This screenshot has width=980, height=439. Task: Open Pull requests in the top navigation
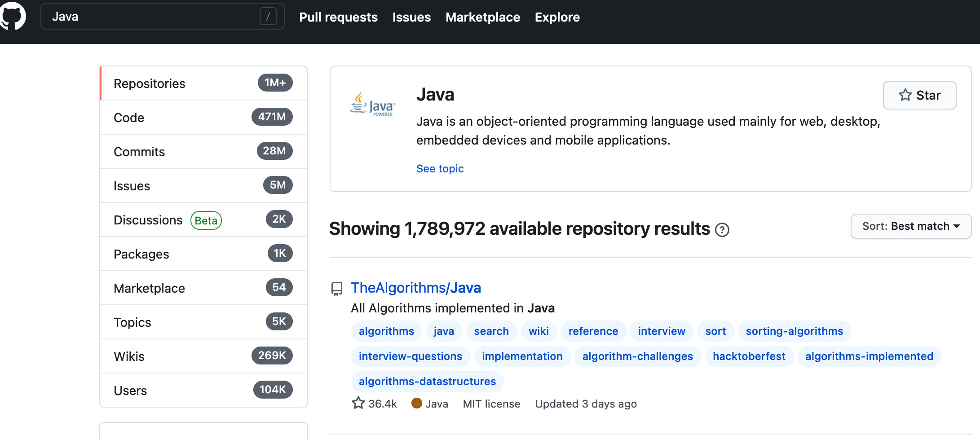[338, 17]
